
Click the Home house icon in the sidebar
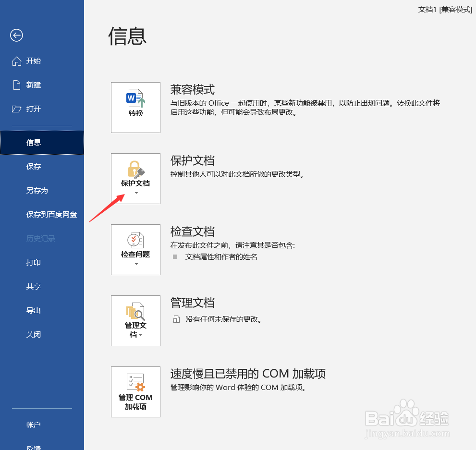click(17, 61)
